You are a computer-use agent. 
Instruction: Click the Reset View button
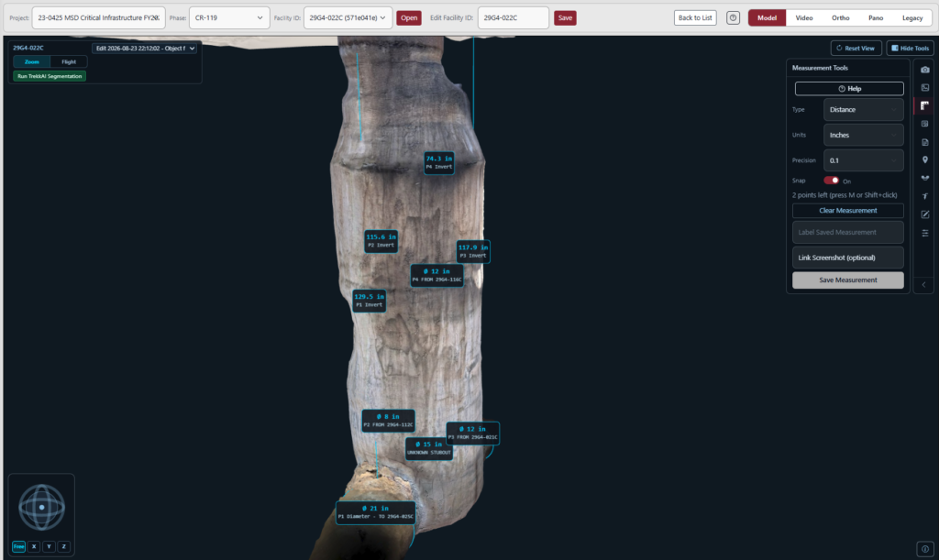(856, 48)
